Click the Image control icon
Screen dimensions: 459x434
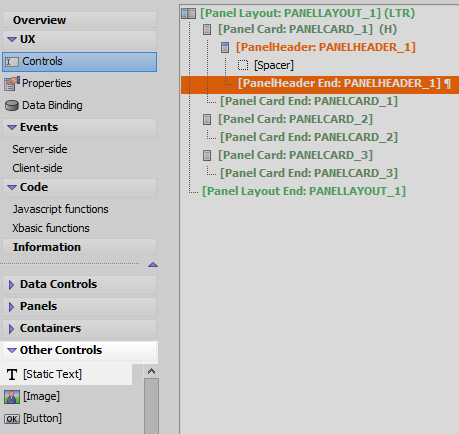click(12, 397)
